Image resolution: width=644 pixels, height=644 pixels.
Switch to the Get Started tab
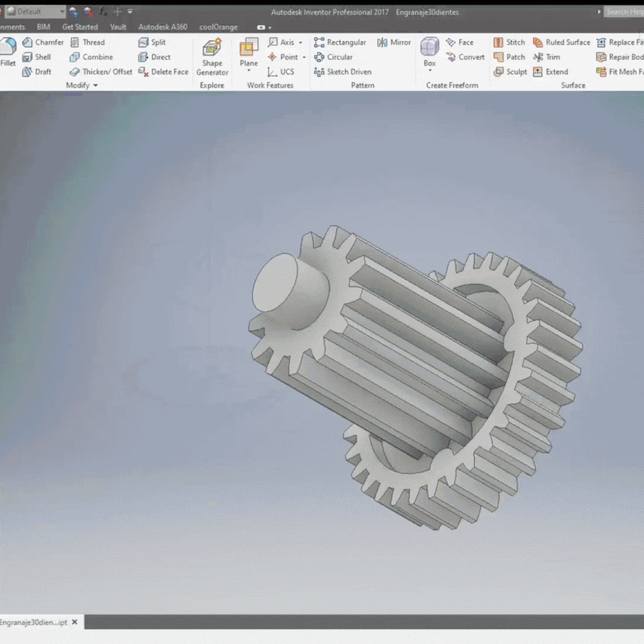80,27
